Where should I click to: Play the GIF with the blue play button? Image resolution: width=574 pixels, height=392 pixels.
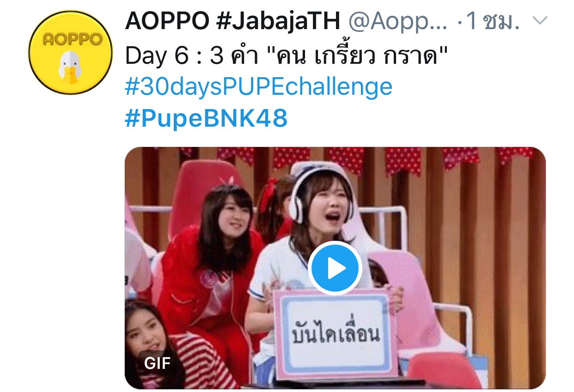pyautogui.click(x=335, y=268)
